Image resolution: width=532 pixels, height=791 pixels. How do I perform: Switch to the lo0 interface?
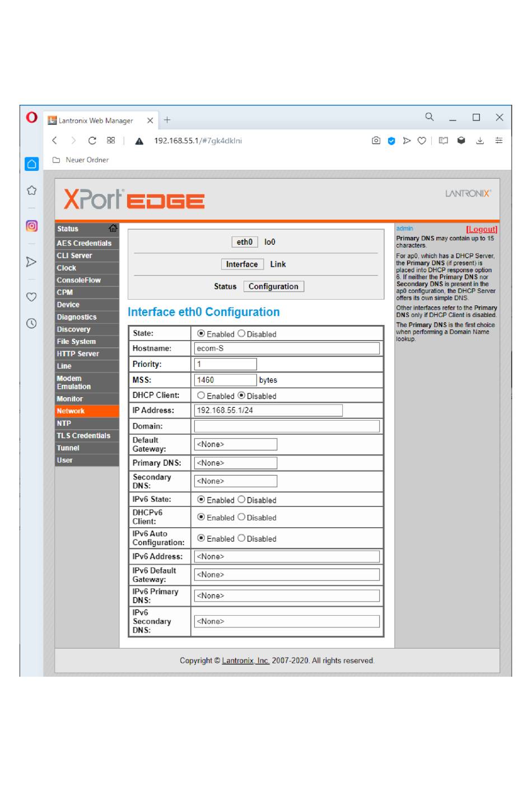[x=270, y=242]
